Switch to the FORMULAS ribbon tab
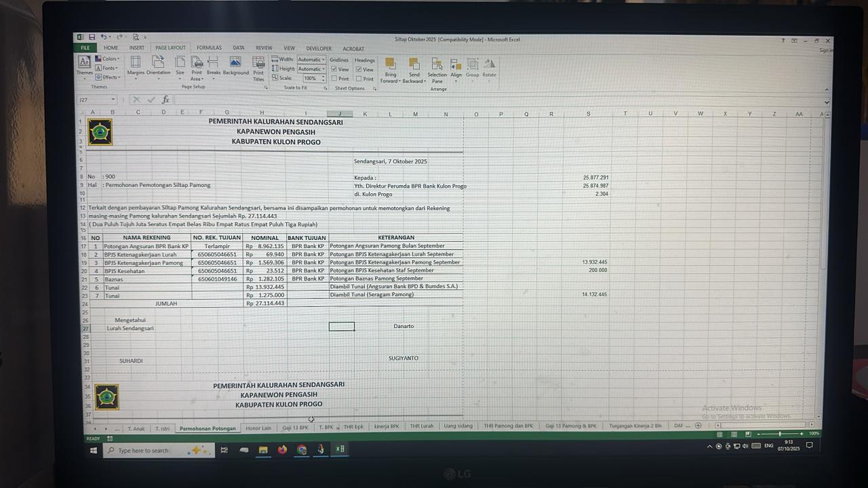 click(209, 48)
